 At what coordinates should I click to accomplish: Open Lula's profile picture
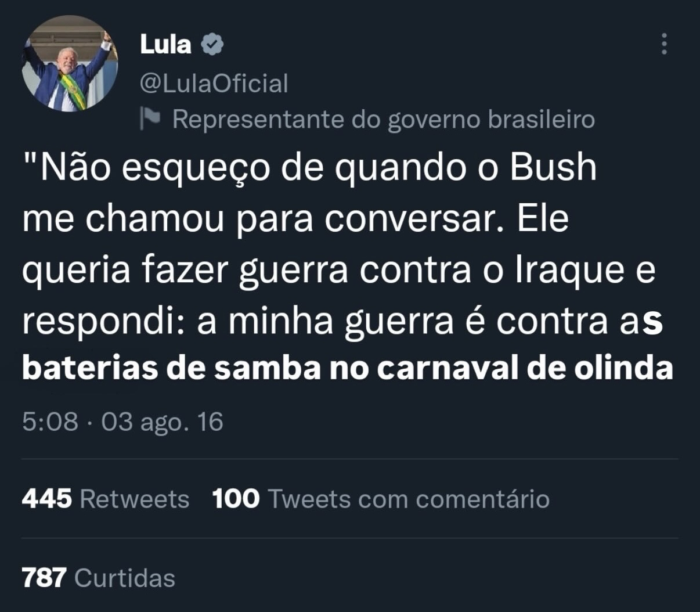point(69,63)
